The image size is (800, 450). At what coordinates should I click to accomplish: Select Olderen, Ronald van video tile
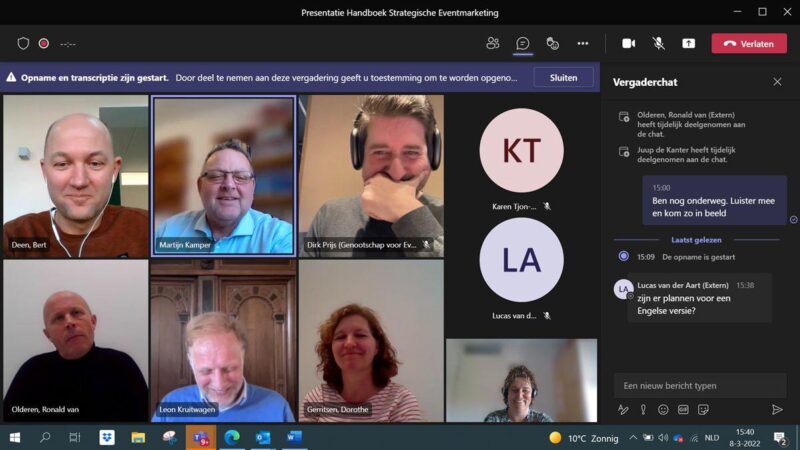point(76,341)
